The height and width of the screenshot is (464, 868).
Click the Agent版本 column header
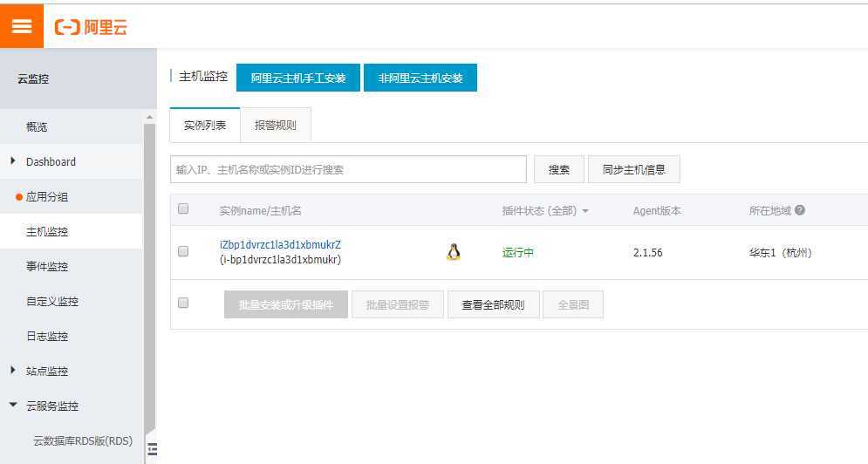[x=657, y=211]
